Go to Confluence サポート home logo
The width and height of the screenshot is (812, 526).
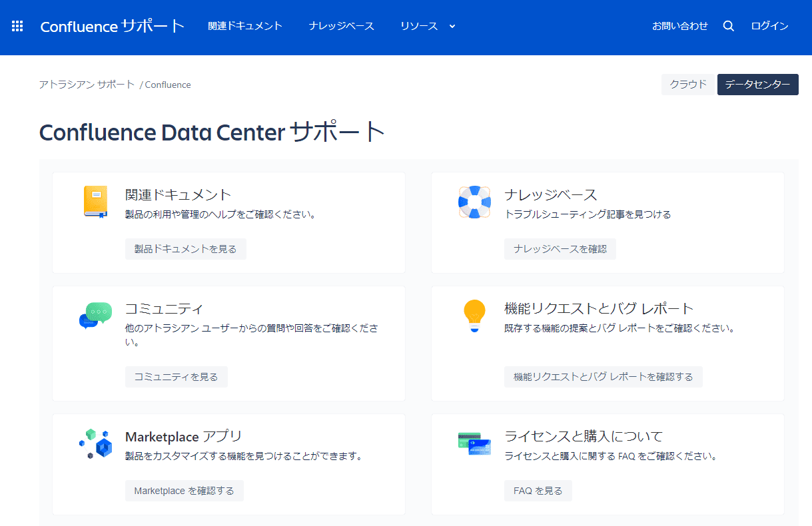click(x=113, y=26)
